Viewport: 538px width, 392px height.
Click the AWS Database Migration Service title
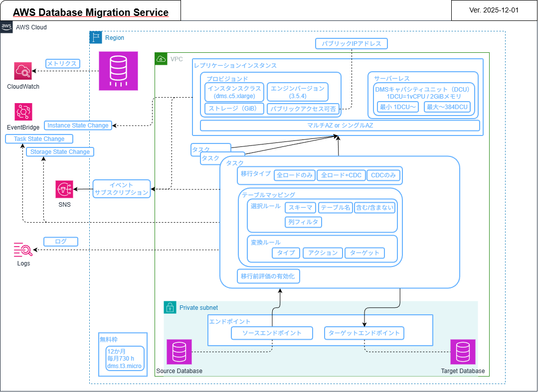[90, 12]
